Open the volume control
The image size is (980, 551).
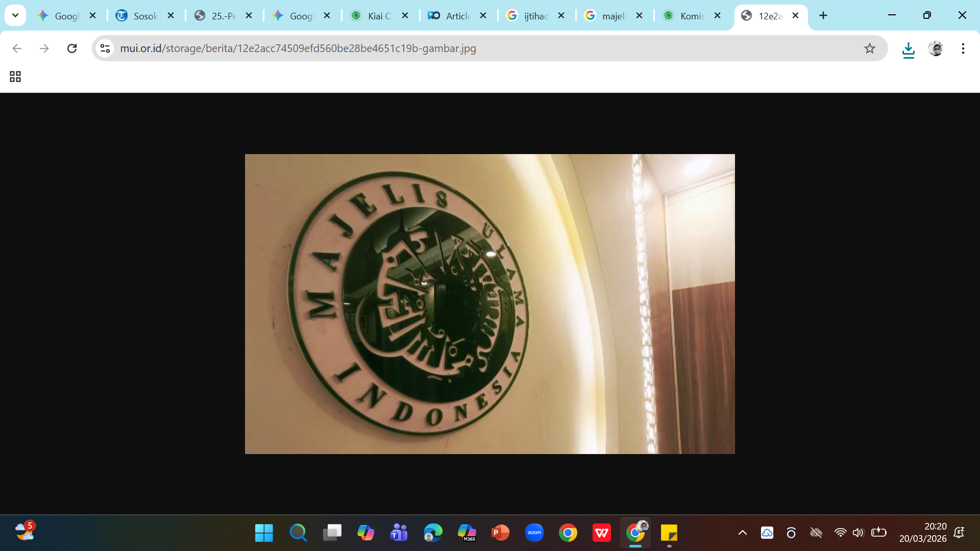click(859, 533)
